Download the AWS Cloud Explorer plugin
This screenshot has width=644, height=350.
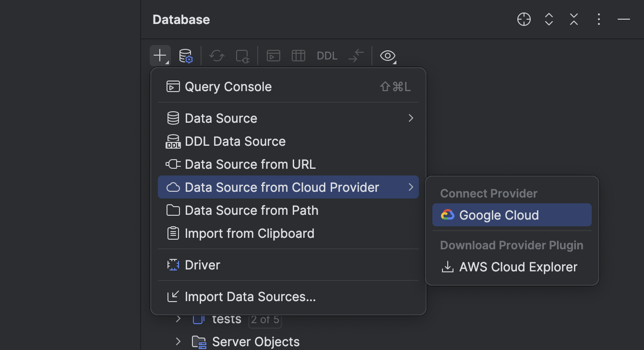point(517,267)
